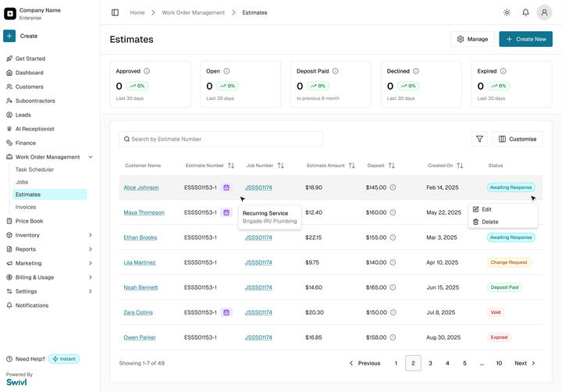Click Work Order Management breadcrumb
The image size is (562, 392).
(x=194, y=12)
